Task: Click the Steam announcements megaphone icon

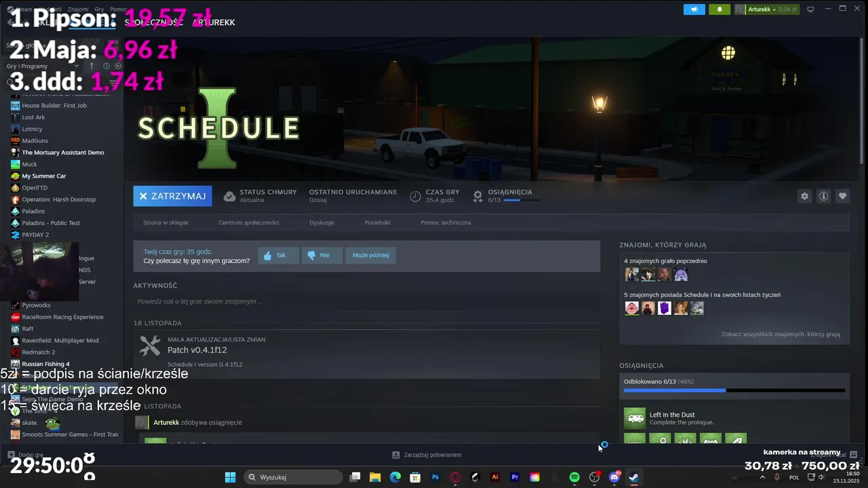Action: (694, 9)
